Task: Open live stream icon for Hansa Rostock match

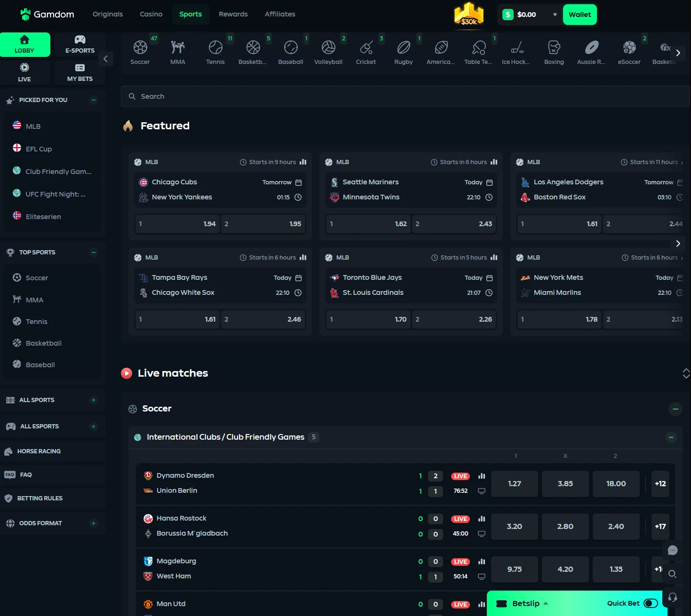Action: point(482,534)
